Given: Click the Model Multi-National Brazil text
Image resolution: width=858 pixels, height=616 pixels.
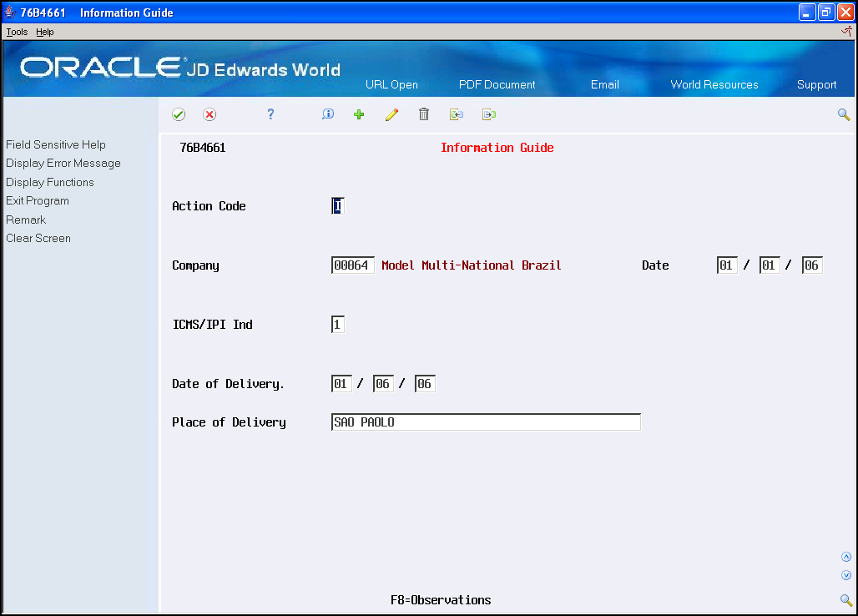Looking at the screenshot, I should click(471, 265).
